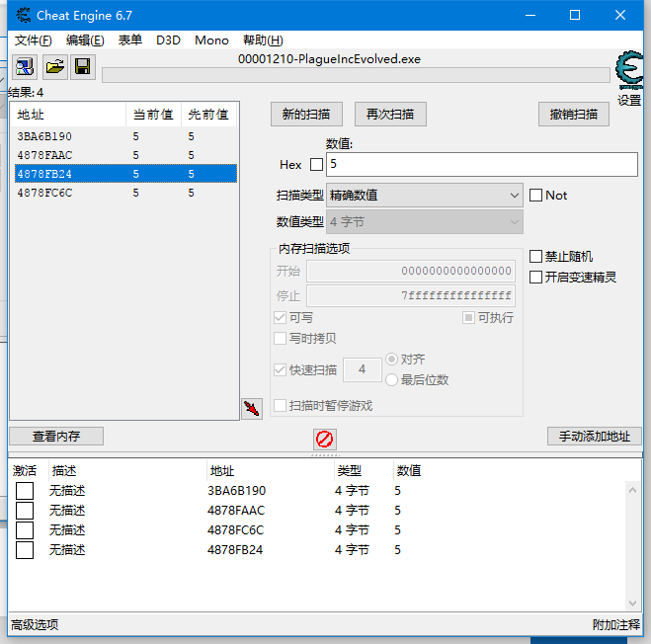Select result row 3BA6B190
The width and height of the screenshot is (651, 644).
125,136
